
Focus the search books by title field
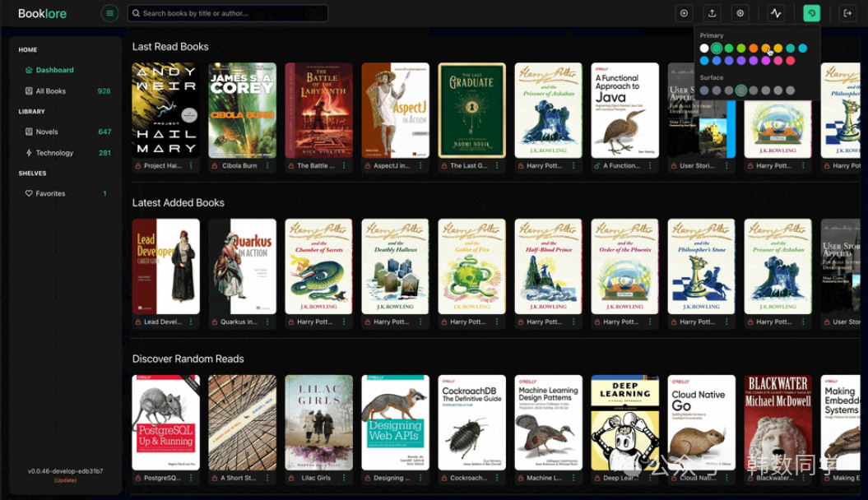click(x=228, y=13)
